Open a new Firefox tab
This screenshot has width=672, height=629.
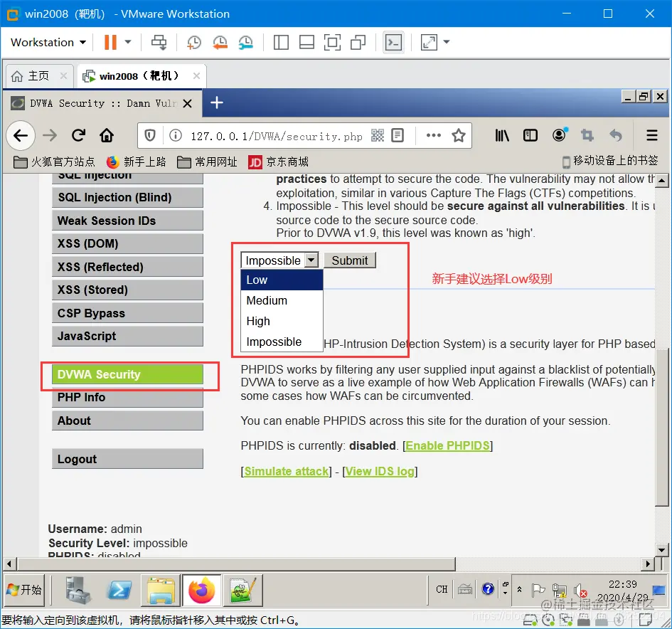[217, 102]
